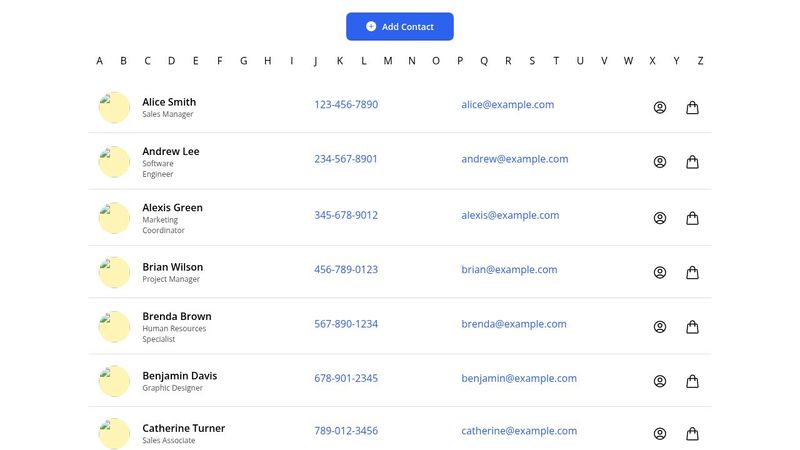Click the shopping bag icon for Andrew Lee

(x=692, y=162)
